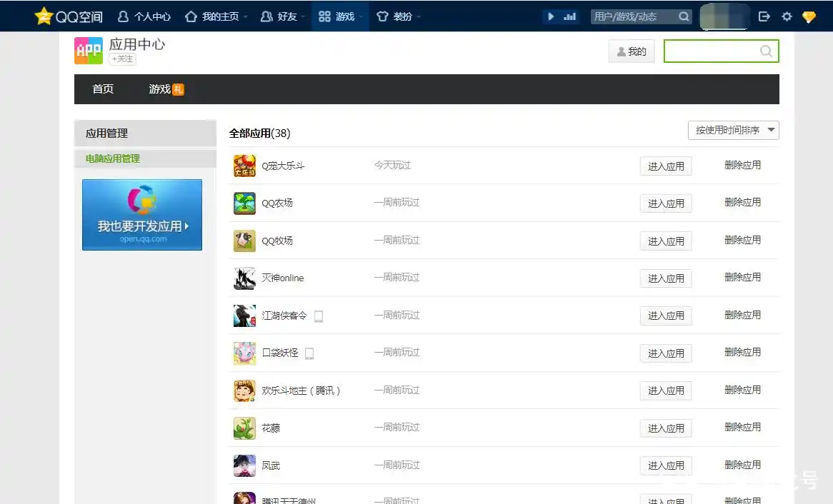This screenshot has width=833, height=504.
Task: Toggle the +关注 follow button
Action: [x=122, y=59]
